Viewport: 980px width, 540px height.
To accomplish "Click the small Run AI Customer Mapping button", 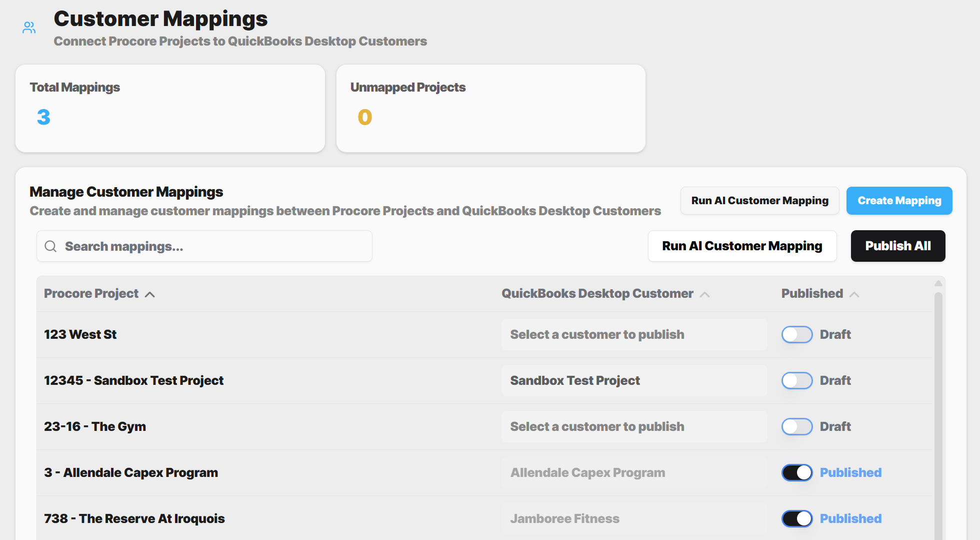I will pos(759,201).
